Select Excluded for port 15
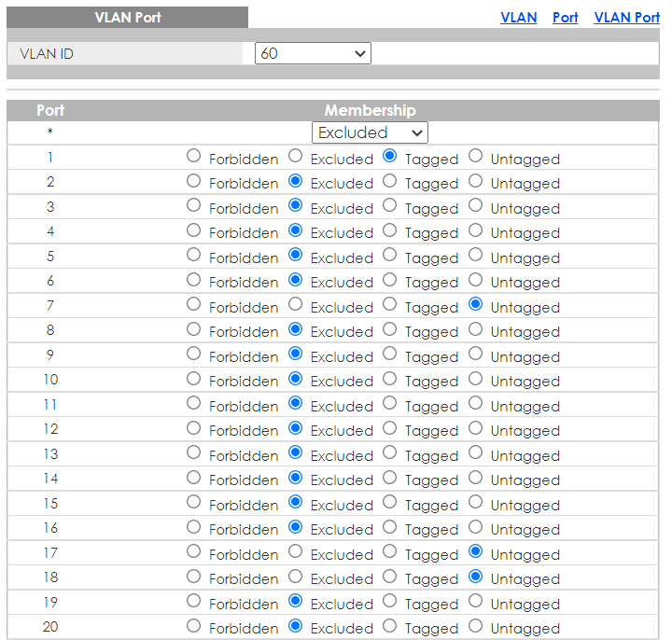Screen dimensions: 672x640 295,502
